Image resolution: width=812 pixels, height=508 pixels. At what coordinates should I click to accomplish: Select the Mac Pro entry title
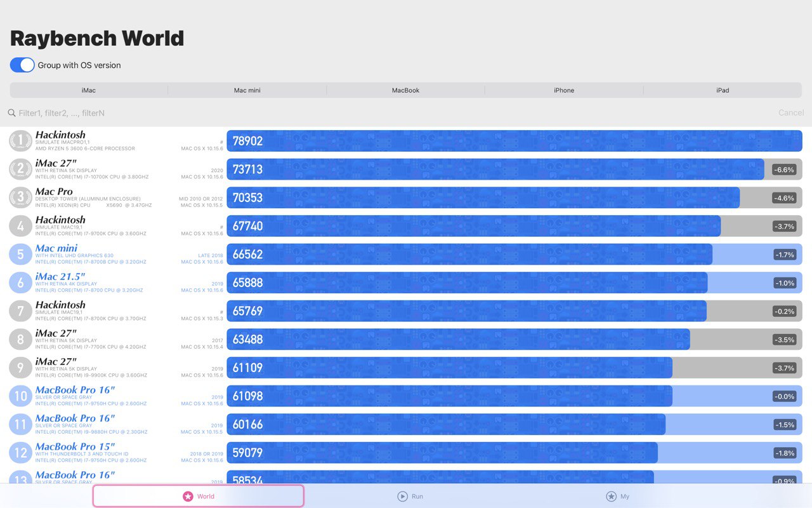[54, 191]
